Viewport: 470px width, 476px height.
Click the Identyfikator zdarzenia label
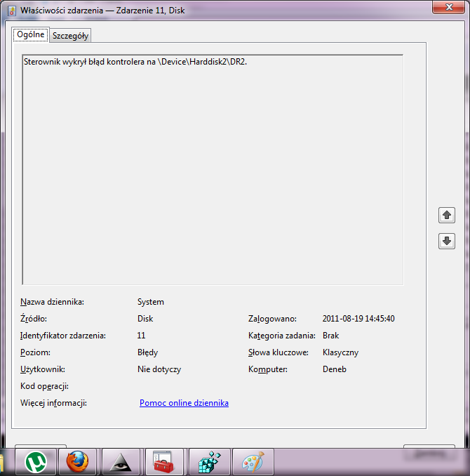[x=63, y=336]
